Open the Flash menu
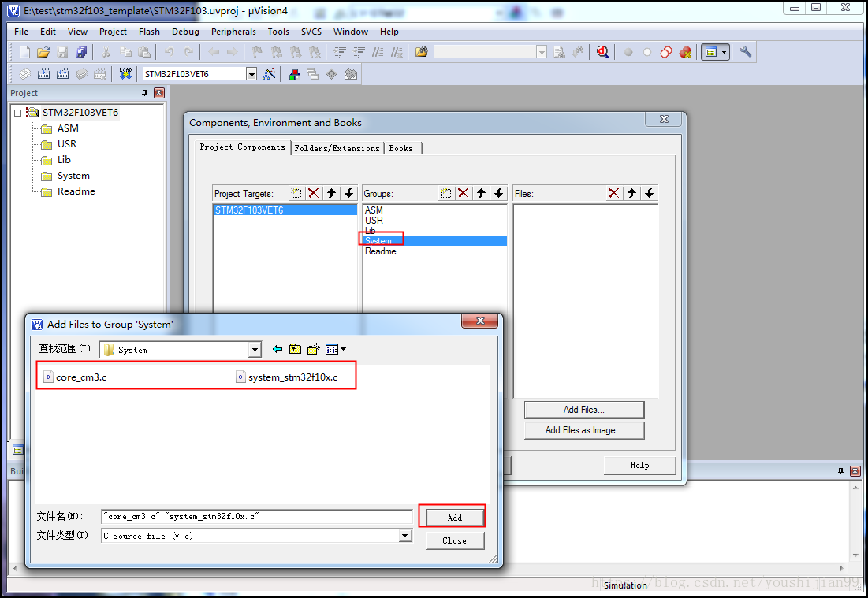This screenshot has height=598, width=868. point(149,32)
